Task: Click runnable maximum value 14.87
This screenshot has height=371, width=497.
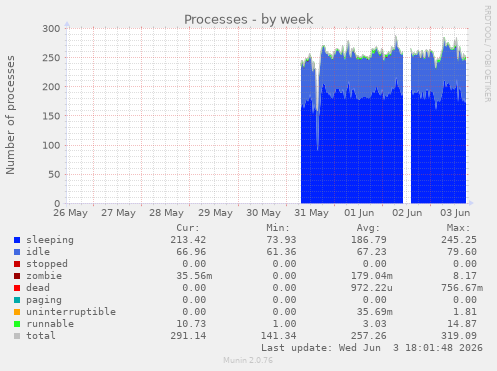Action: (462, 324)
